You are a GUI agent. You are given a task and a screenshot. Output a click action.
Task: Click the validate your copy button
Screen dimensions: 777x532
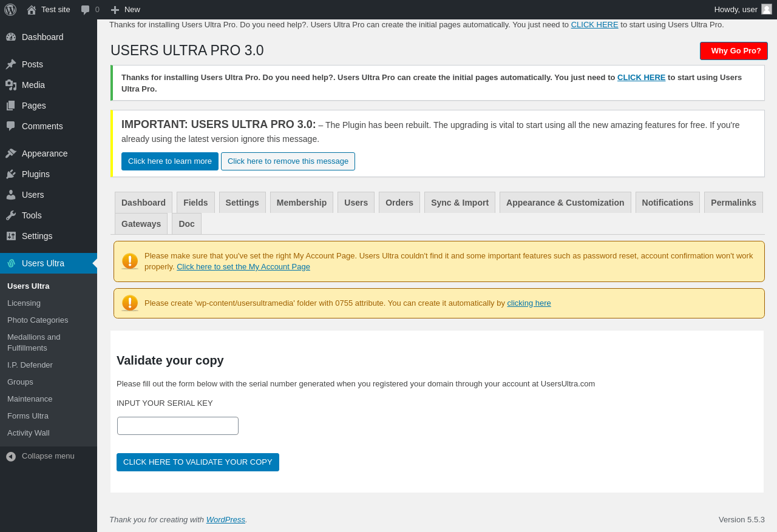pos(198,462)
